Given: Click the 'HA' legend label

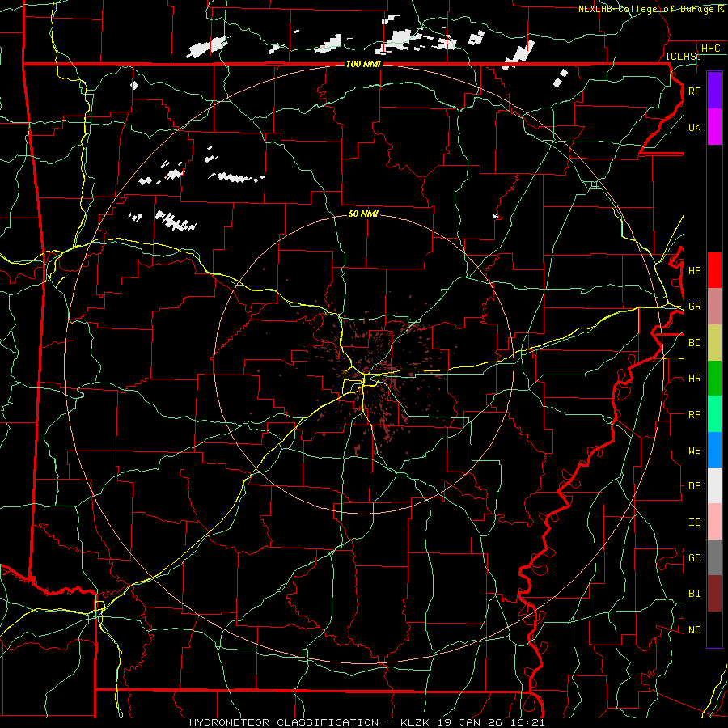Looking at the screenshot, I should pyautogui.click(x=694, y=271).
